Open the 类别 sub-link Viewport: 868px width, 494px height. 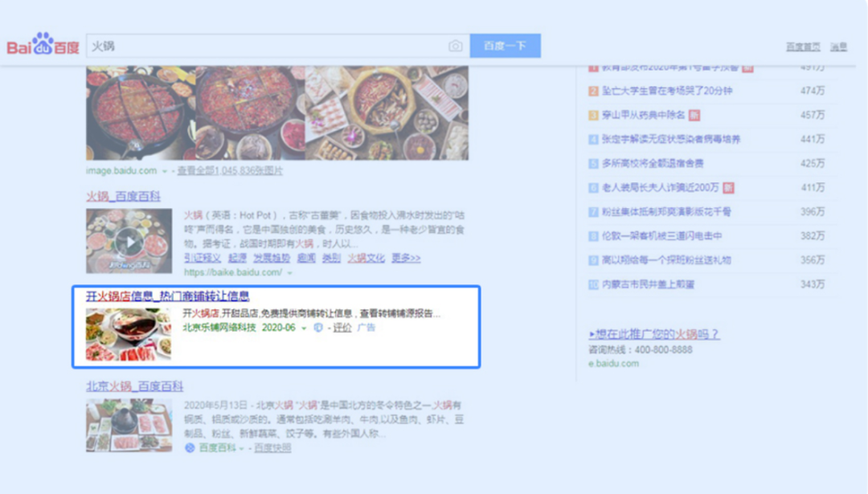(332, 258)
